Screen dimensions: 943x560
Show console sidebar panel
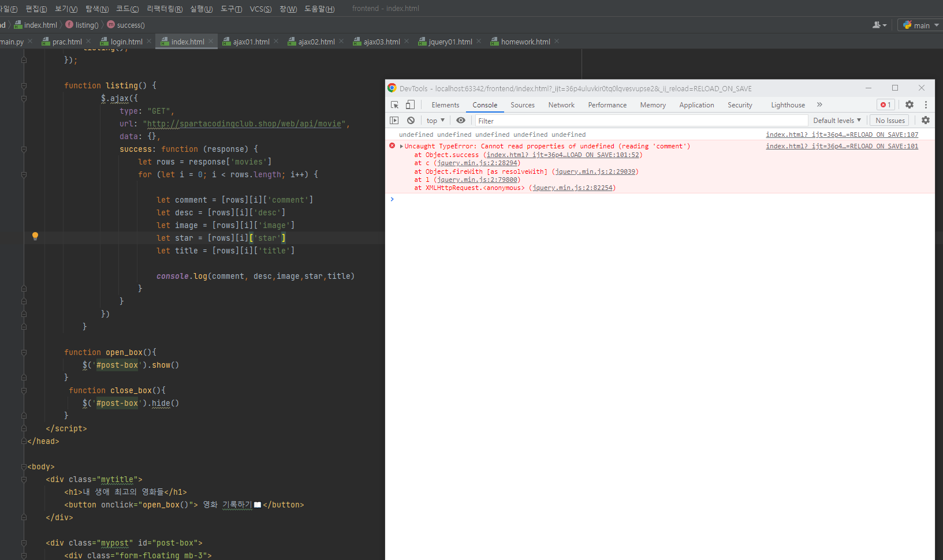point(394,120)
